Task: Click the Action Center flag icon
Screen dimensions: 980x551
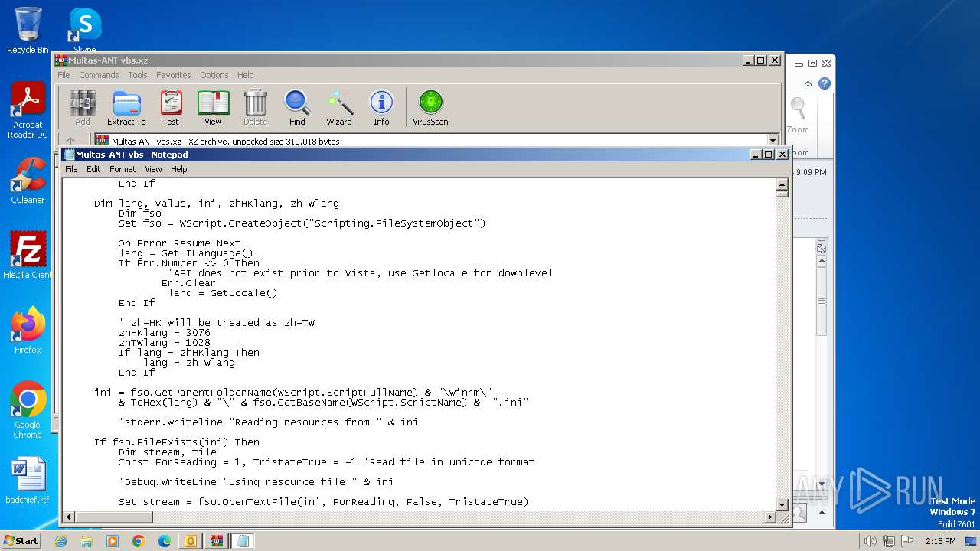Action: pyautogui.click(x=908, y=541)
